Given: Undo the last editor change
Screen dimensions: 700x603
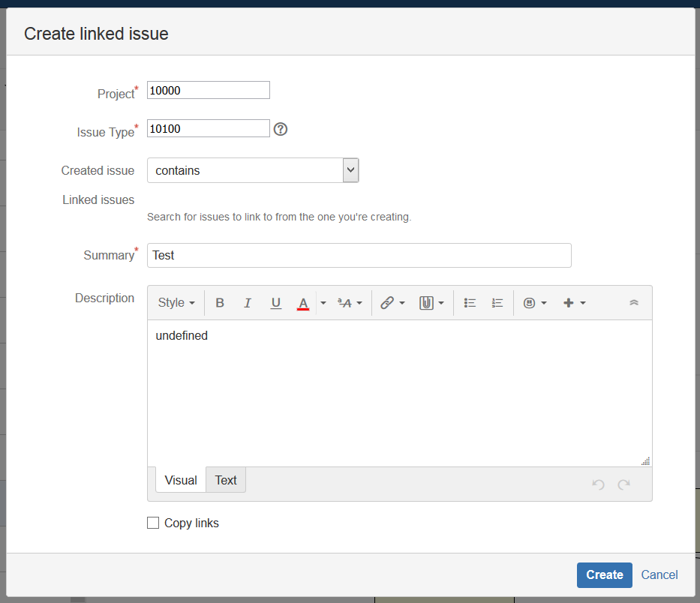Looking at the screenshot, I should pyautogui.click(x=598, y=484).
